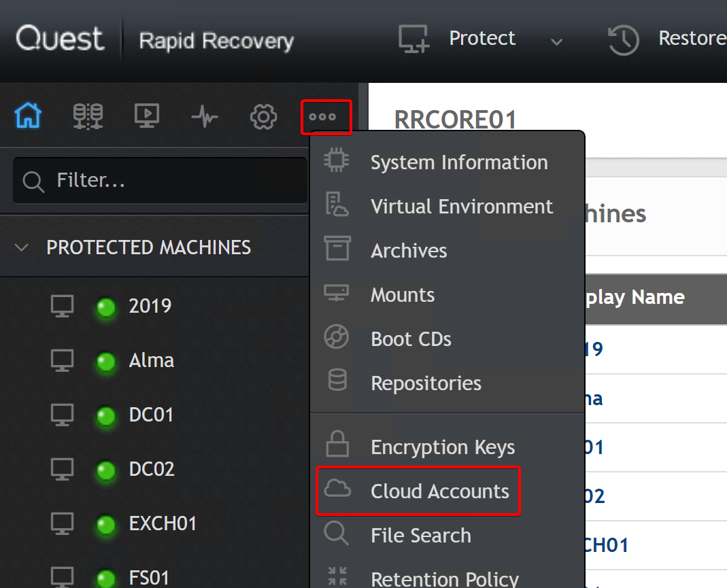Open the replicated machines icon
Viewport: 727px width, 588px height.
(88, 117)
